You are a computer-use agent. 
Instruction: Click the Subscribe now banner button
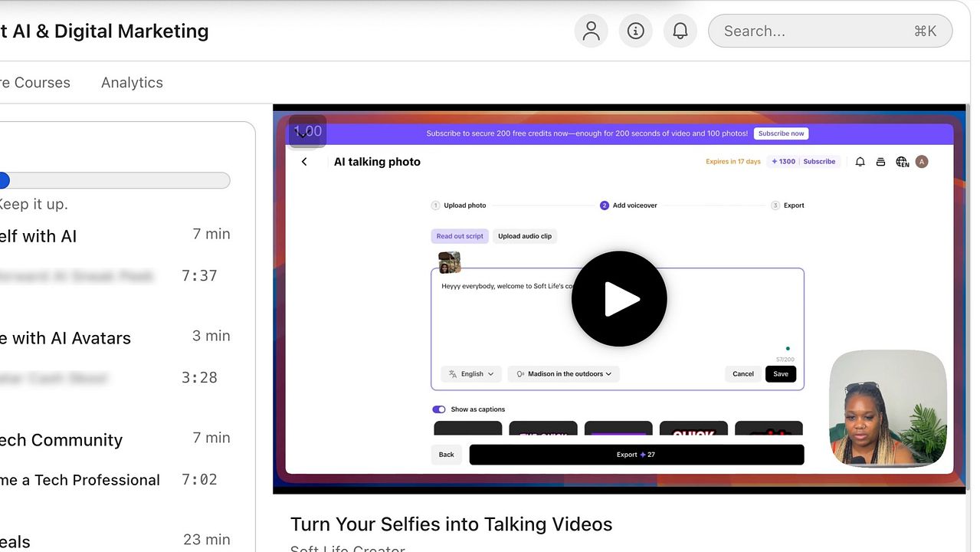781,133
